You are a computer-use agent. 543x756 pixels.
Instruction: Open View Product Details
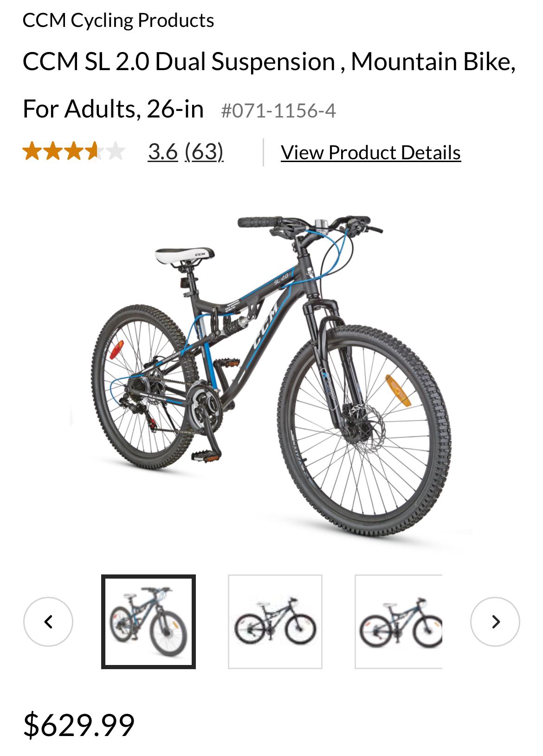pos(371,152)
